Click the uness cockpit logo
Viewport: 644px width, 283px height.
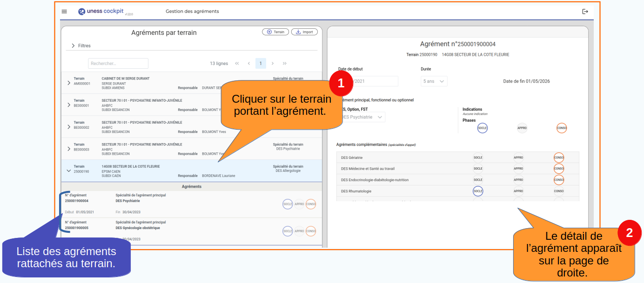coord(101,12)
